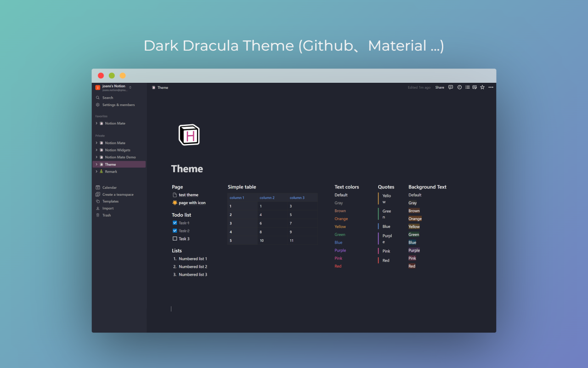The width and height of the screenshot is (588, 368).
Task: Uncheck the Task 2 checkbox
Action: coord(175,231)
